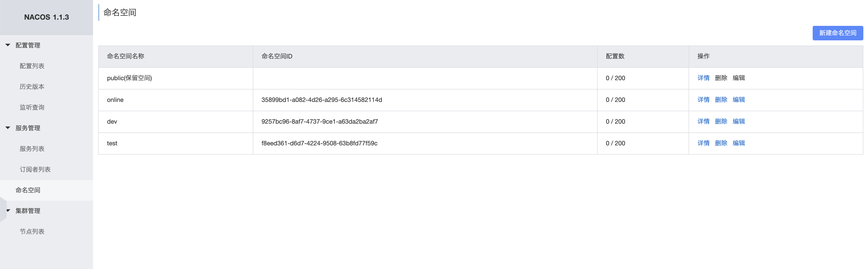Image resolution: width=868 pixels, height=269 pixels.
Task: Select ID 35899bd1-a082-4d26-a295-6c314582114d
Action: point(322,100)
